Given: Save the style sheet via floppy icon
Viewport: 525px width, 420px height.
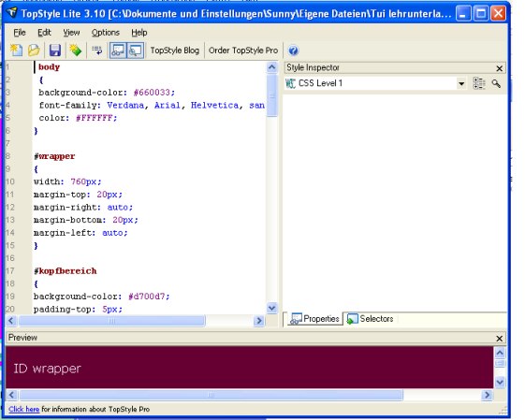Looking at the screenshot, I should (55, 51).
